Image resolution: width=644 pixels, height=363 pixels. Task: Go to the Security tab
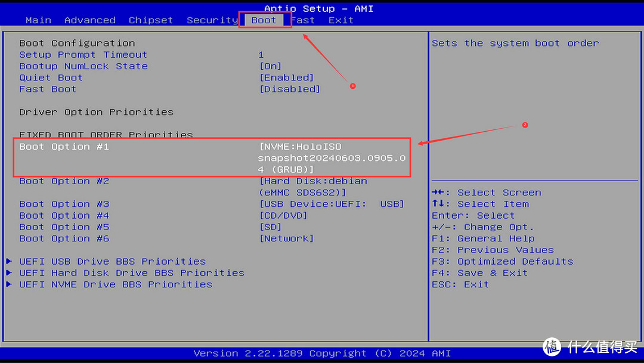point(212,20)
